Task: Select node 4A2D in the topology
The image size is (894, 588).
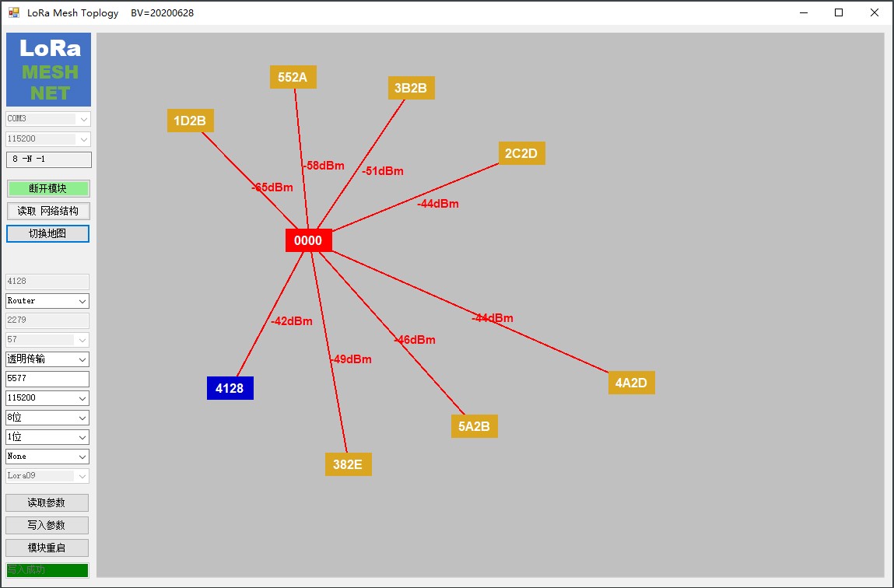Action: click(632, 383)
